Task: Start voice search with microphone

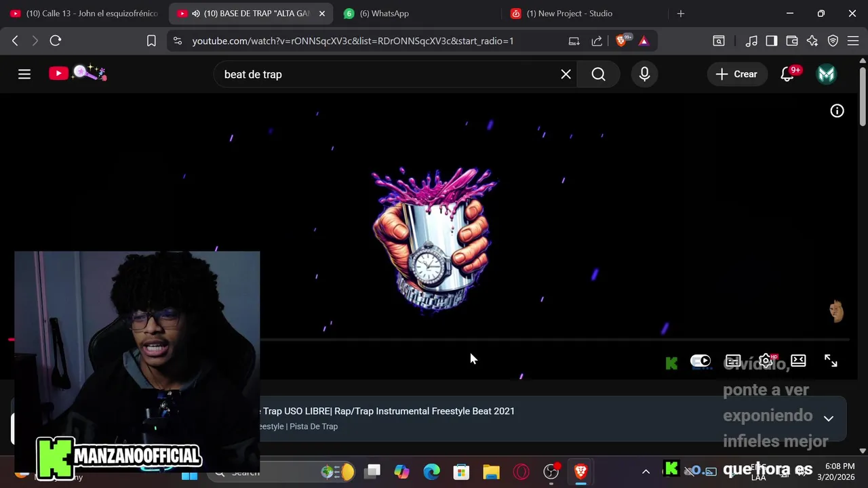Action: pyautogui.click(x=644, y=74)
